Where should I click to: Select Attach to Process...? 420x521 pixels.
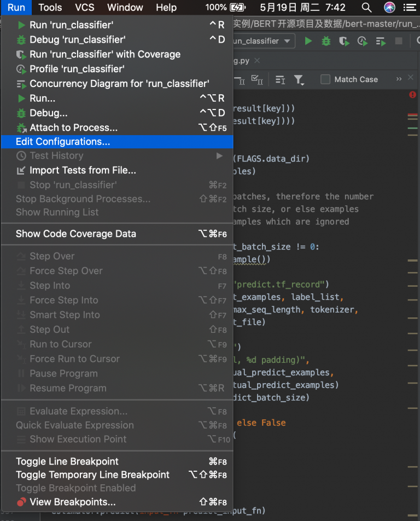[117, 128]
